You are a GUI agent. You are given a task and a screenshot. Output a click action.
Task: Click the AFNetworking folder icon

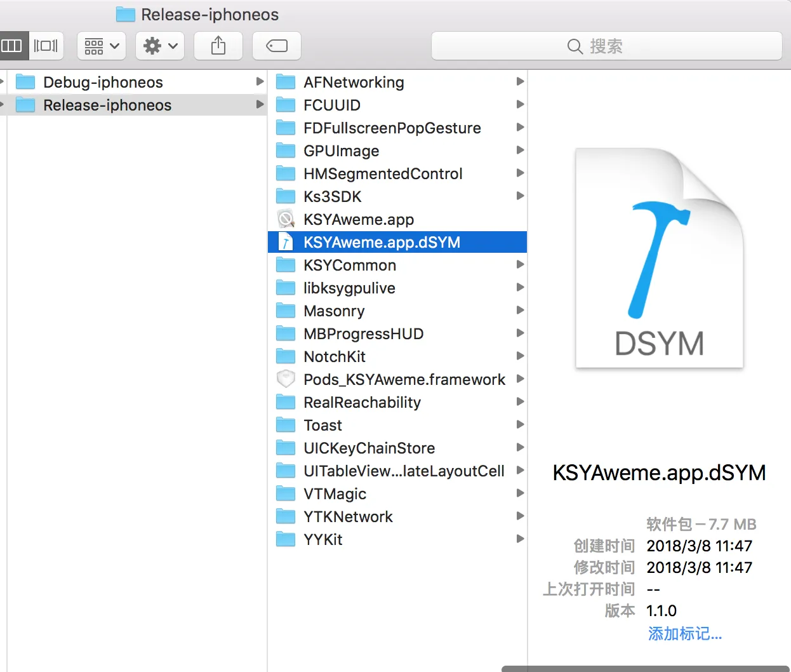pos(286,82)
